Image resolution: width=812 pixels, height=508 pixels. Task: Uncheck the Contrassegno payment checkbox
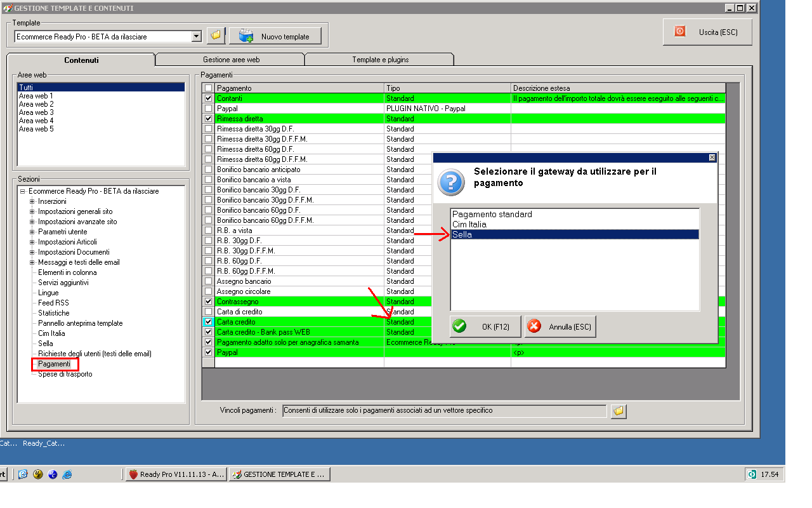pos(208,302)
